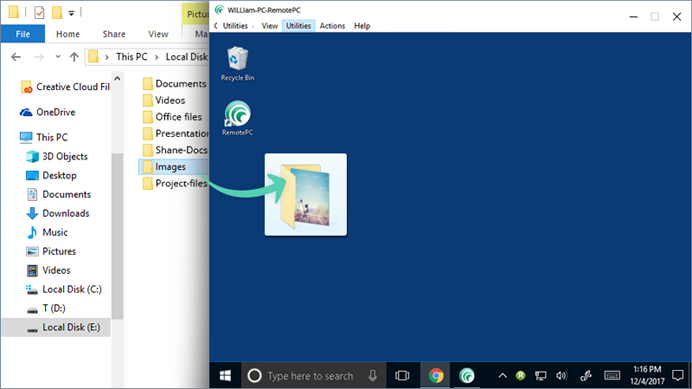Viewport: 692px width, 389px height.
Task: Select the Images folder
Action: [x=173, y=167]
